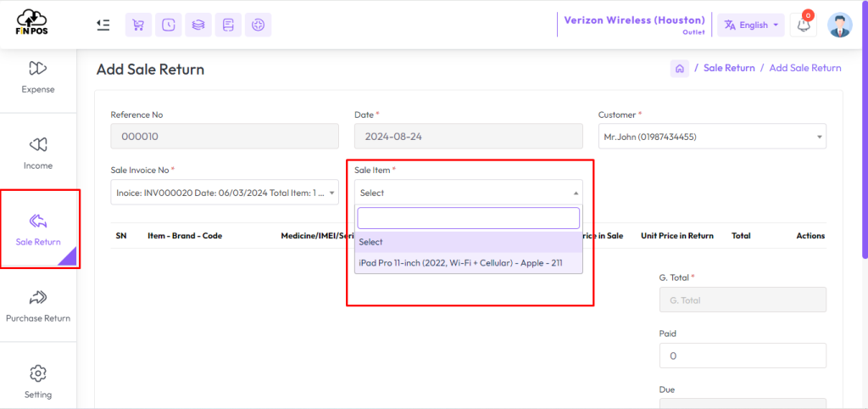Collapse the sidebar with the menu toggle icon
868x409 pixels.
point(103,25)
